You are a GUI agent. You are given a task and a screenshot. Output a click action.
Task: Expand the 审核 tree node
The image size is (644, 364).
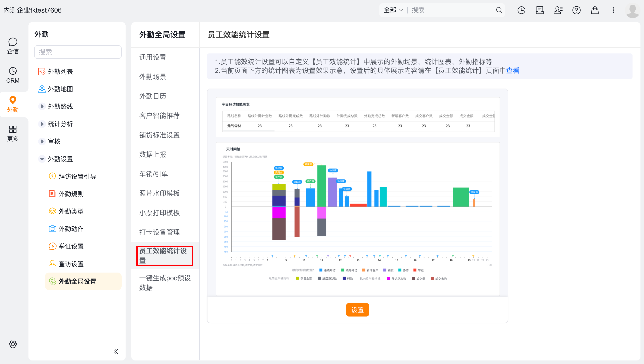pyautogui.click(x=42, y=142)
